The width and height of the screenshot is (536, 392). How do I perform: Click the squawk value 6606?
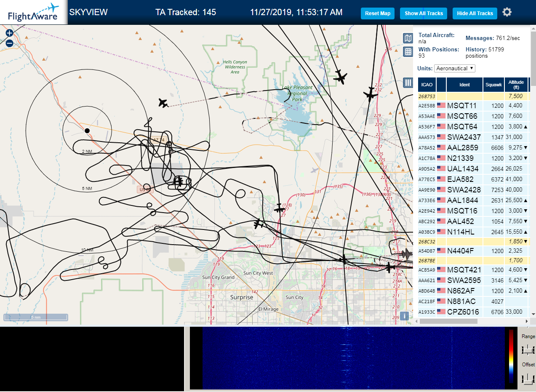(497, 147)
